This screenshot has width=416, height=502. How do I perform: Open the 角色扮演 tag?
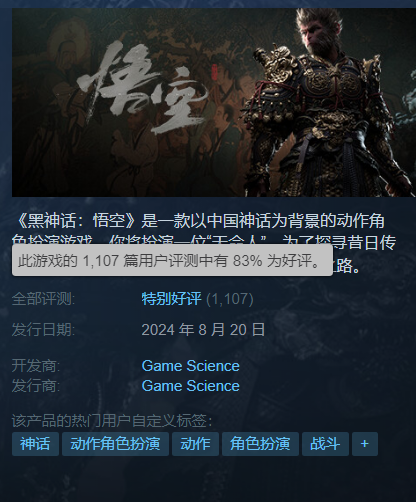(260, 444)
